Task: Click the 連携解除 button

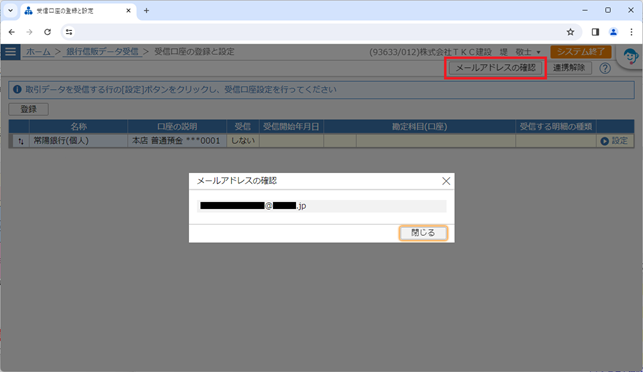Action: (x=569, y=68)
